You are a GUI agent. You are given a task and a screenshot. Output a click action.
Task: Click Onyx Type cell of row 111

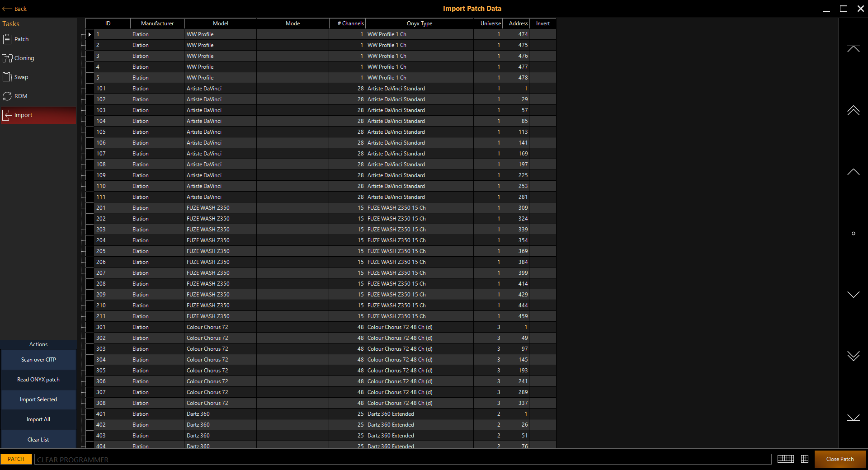click(420, 197)
